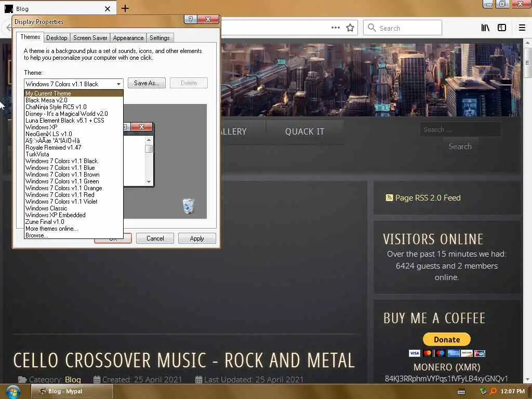Choose Windows 7 Colors v1.1 Blue
This screenshot has width=532, height=399.
(74, 168)
